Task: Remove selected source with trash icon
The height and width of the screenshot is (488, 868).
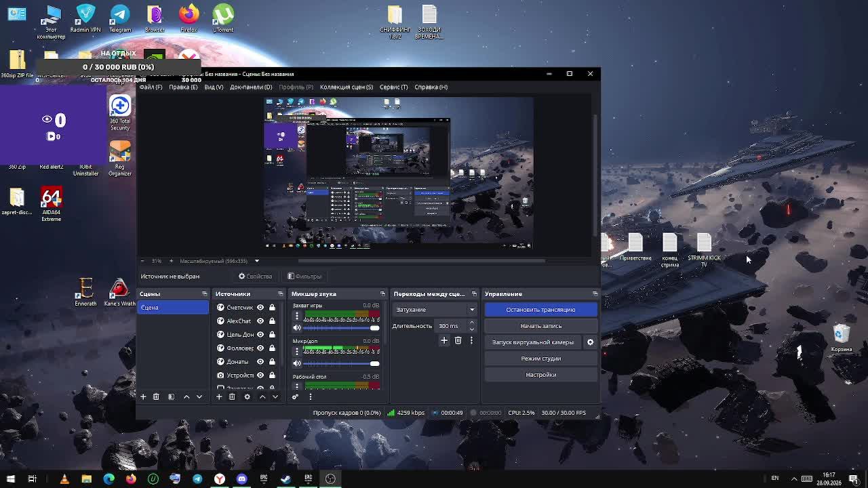Action: point(232,396)
